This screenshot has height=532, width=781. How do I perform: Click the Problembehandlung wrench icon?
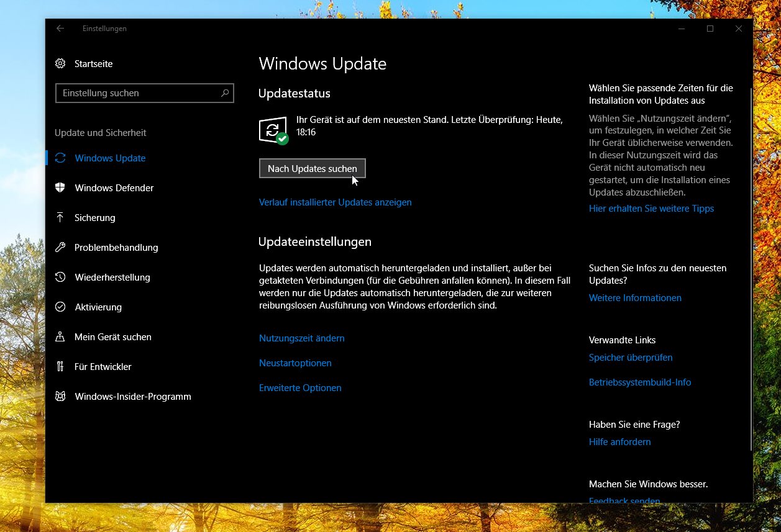[x=60, y=248]
